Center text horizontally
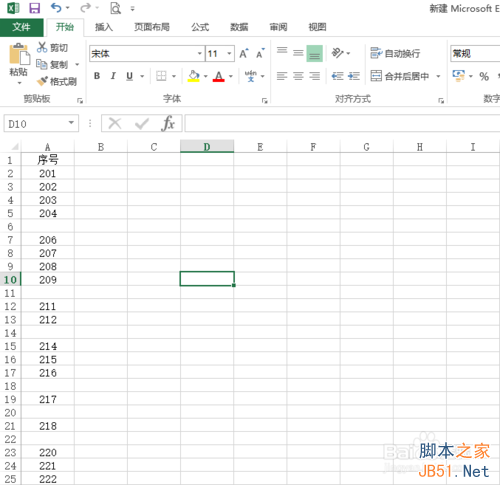The image size is (500, 485). [298, 76]
